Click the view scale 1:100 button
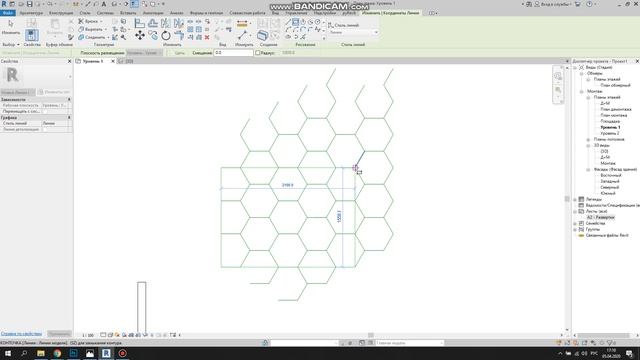640x360 pixels. 88,335
